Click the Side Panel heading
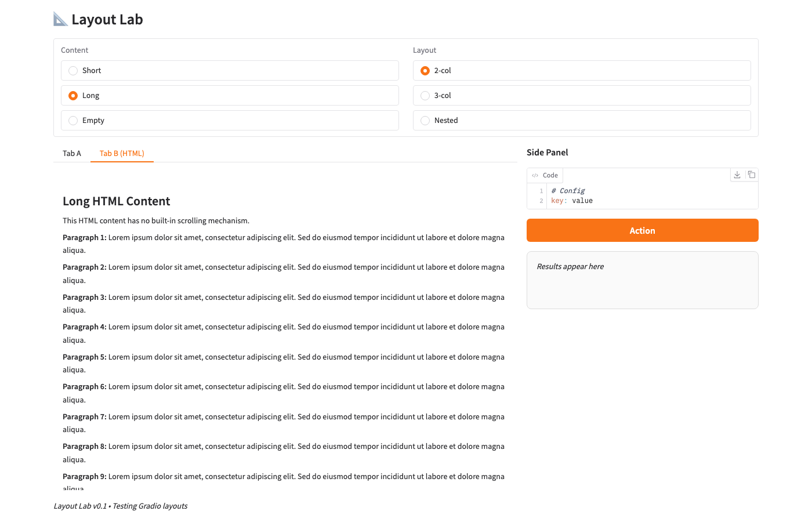 click(x=547, y=153)
